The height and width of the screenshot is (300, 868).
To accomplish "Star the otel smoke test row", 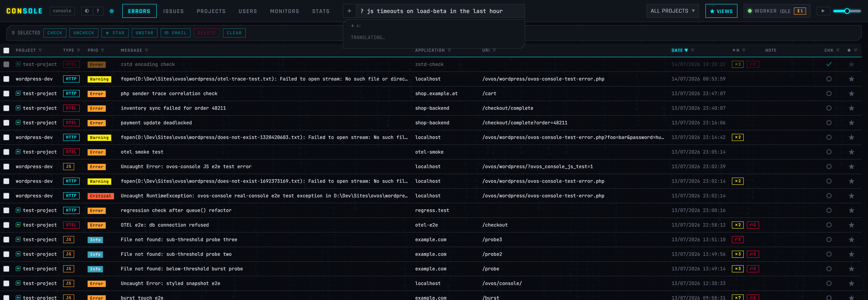I will click(851, 152).
